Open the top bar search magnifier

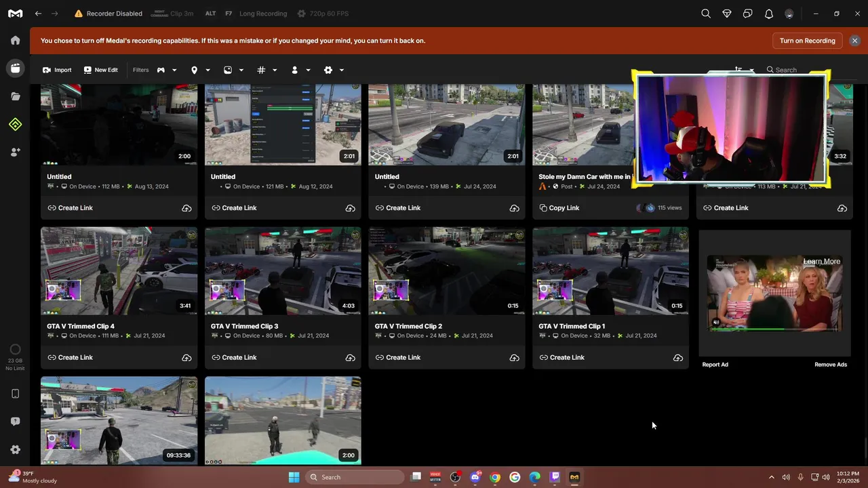[x=706, y=14]
